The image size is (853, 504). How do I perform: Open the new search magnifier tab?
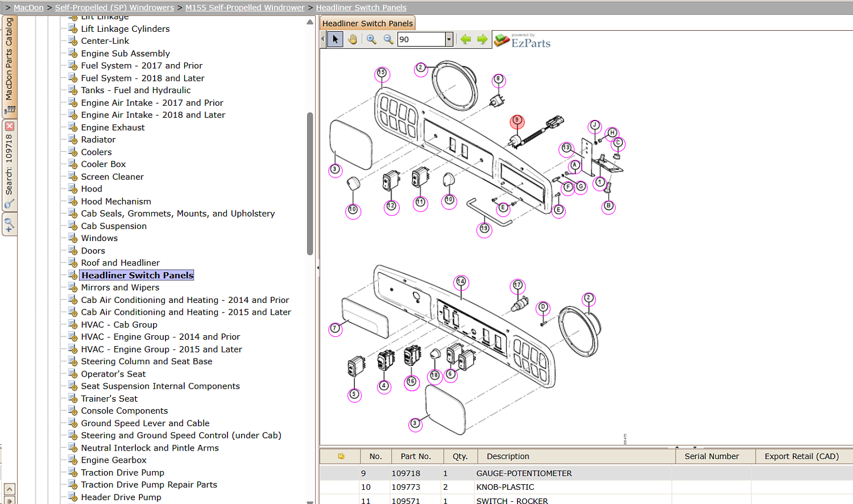(9, 224)
